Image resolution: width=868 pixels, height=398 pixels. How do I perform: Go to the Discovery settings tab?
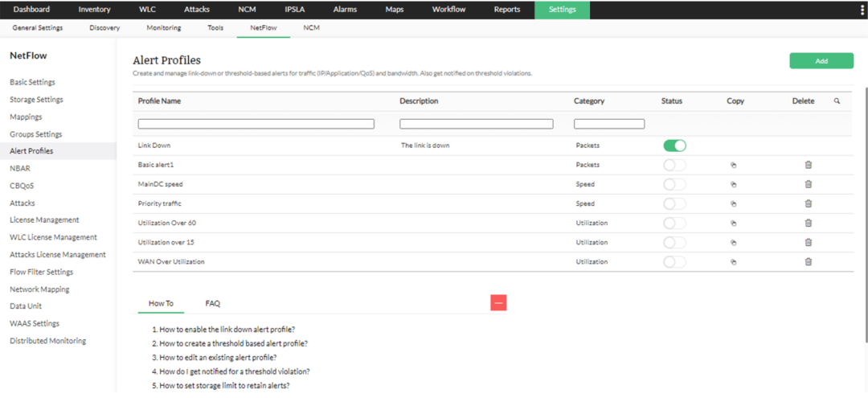[104, 27]
